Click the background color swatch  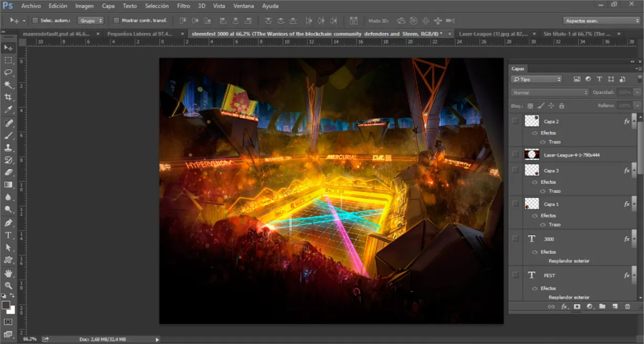[12, 310]
